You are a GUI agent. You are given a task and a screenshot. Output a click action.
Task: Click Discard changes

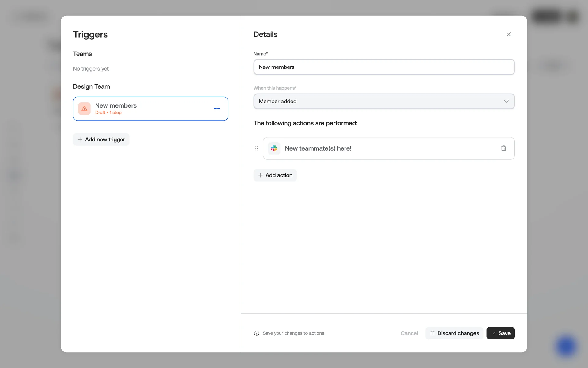click(454, 333)
